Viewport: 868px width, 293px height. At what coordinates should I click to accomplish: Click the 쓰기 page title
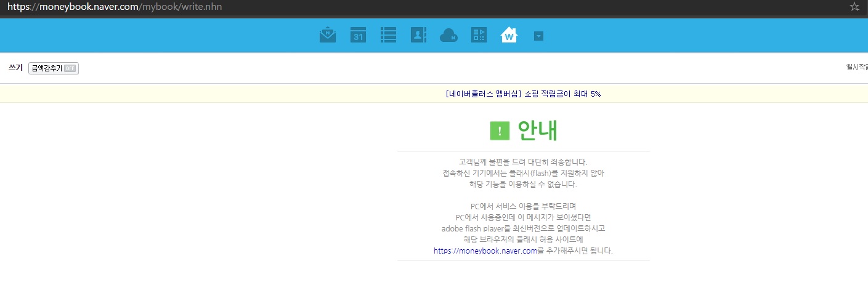pyautogui.click(x=16, y=68)
